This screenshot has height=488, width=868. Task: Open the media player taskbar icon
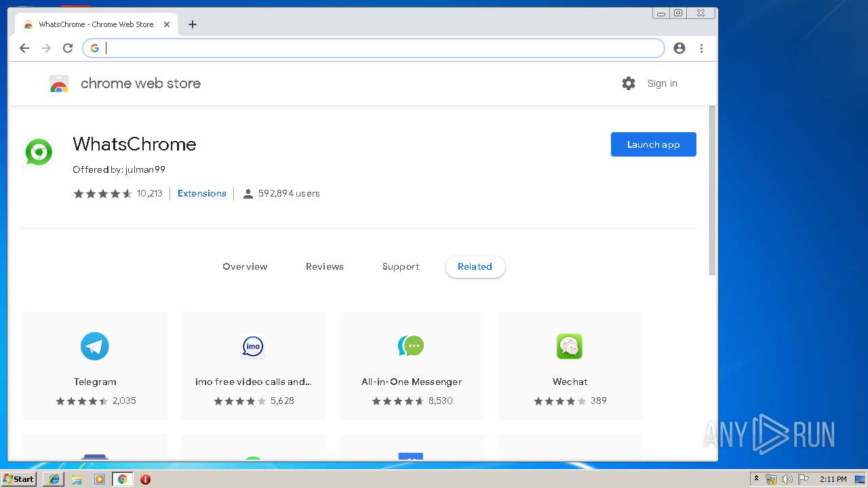click(x=100, y=479)
